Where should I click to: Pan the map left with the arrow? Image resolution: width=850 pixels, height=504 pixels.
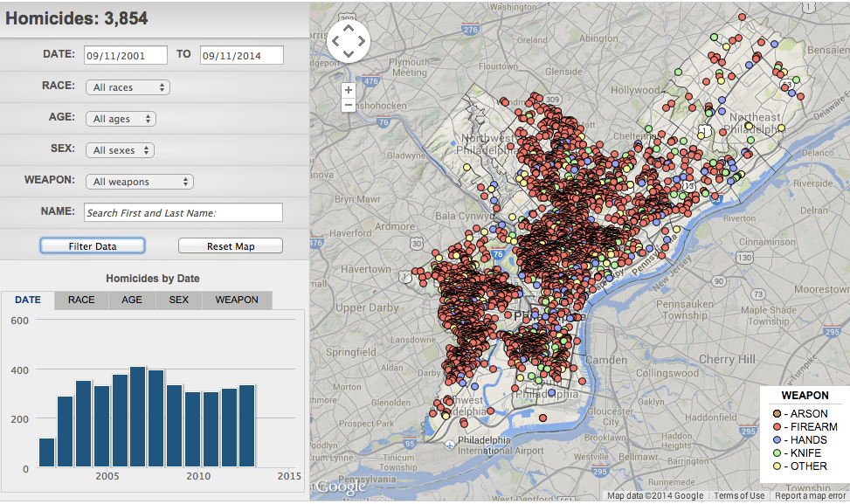[x=335, y=40]
